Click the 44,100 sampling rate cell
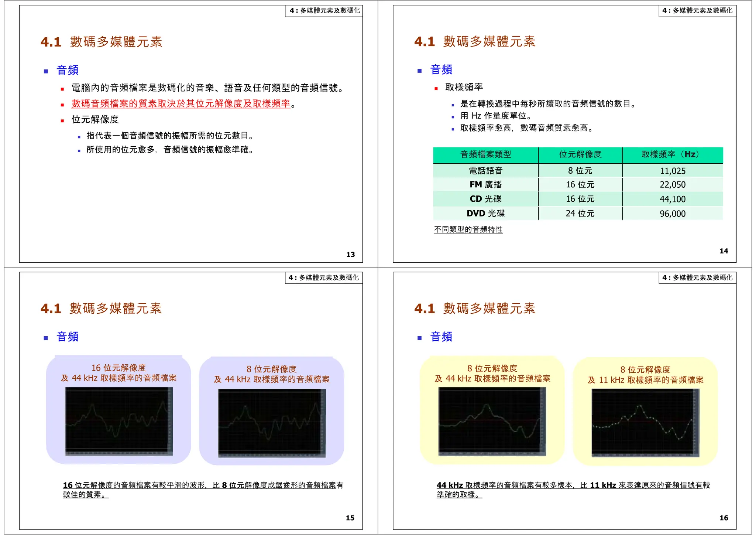 [672, 199]
